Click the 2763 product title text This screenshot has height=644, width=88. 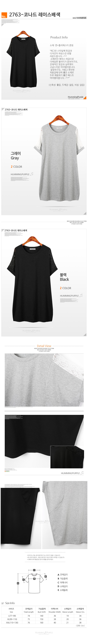tap(35, 15)
